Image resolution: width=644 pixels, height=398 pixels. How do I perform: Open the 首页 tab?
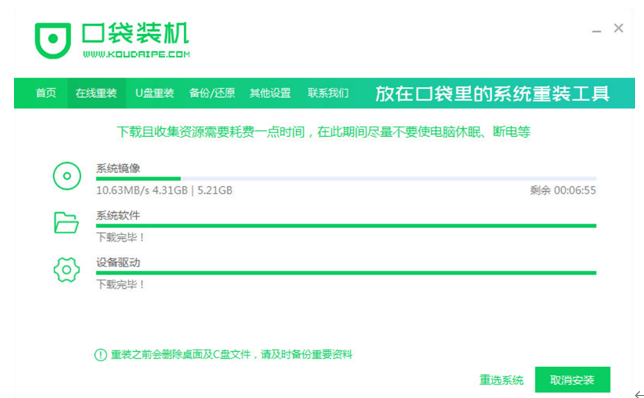click(x=46, y=93)
